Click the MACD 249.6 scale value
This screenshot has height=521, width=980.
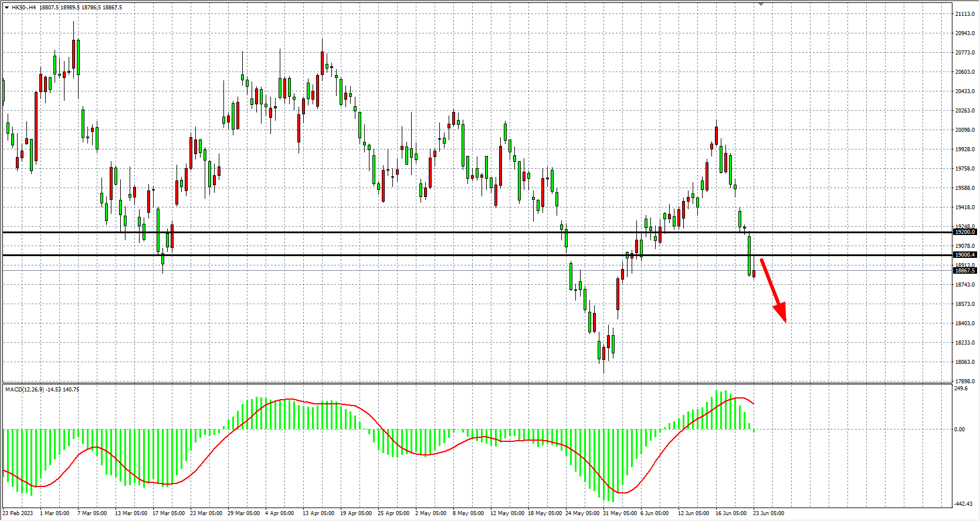pos(961,389)
